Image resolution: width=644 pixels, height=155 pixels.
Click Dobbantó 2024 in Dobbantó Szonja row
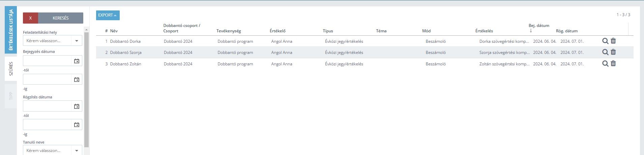(178, 53)
